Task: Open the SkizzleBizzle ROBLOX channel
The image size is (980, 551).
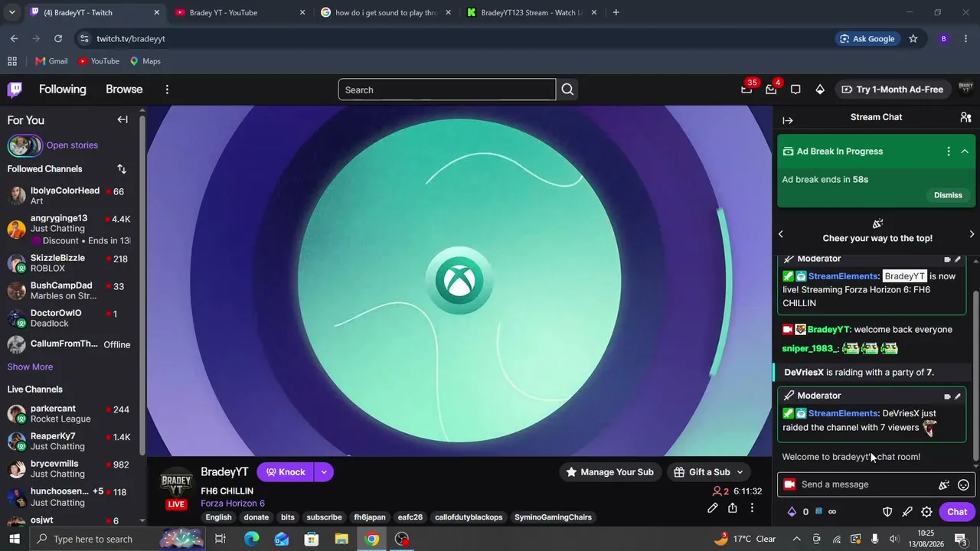Action: coord(69,263)
